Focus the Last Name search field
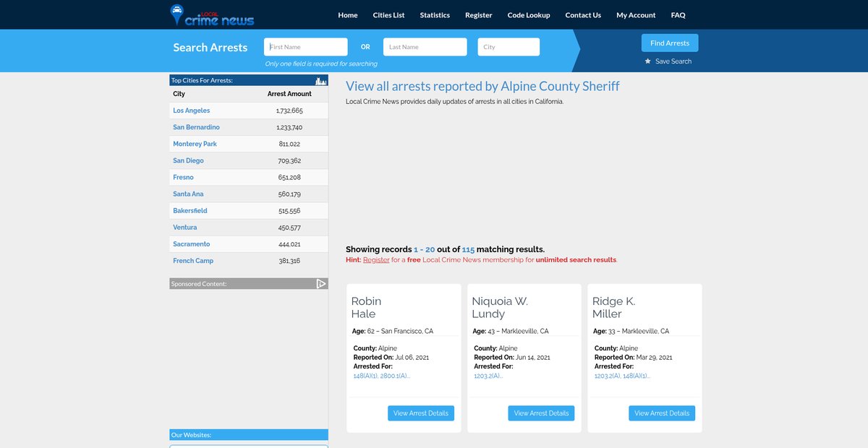Image resolution: width=868 pixels, height=448 pixels. [425, 47]
